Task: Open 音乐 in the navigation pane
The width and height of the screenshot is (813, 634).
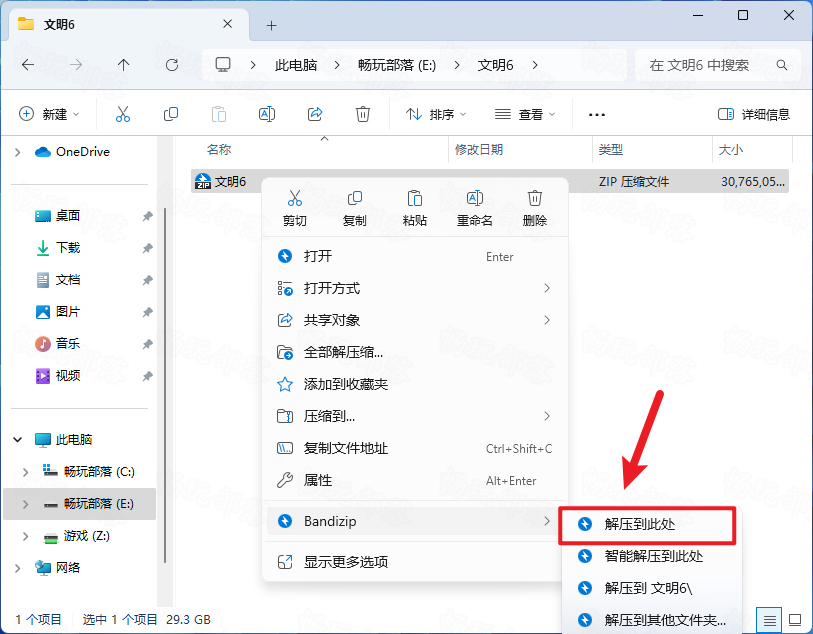Action: (67, 344)
